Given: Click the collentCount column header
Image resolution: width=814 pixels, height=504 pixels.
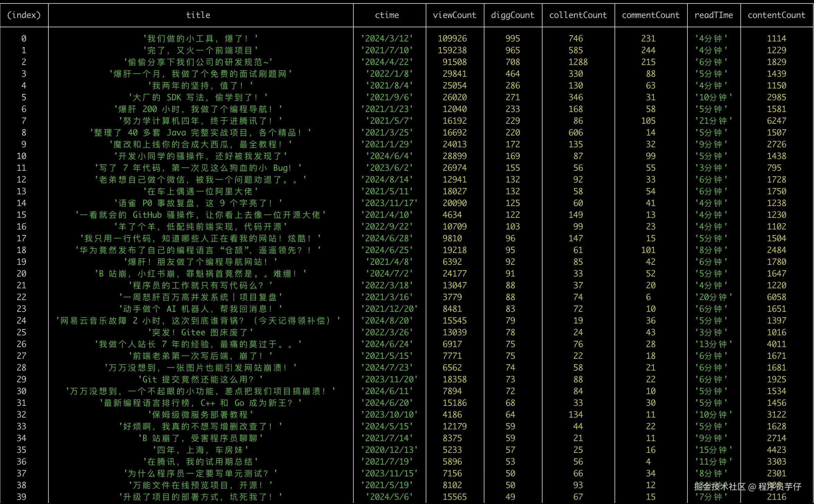Looking at the screenshot, I should click(x=578, y=15).
